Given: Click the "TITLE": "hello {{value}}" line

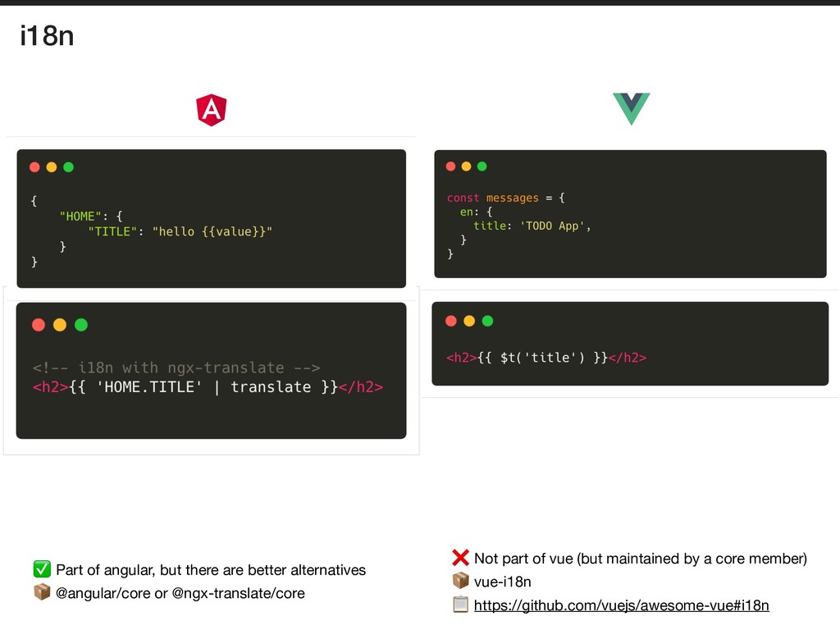Looking at the screenshot, I should (180, 232).
